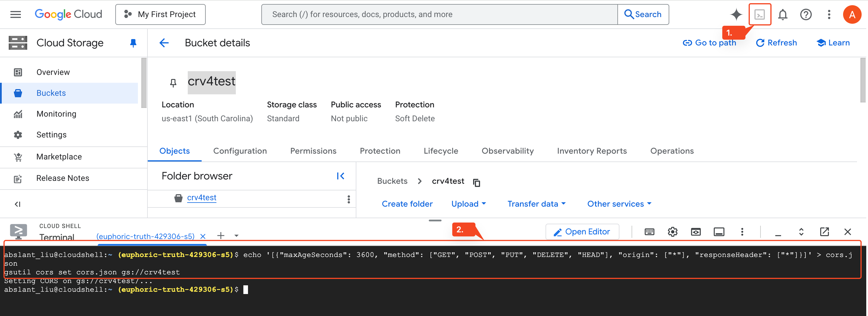868x316 pixels.
Task: Open the Lifecycle tab
Action: click(x=441, y=151)
